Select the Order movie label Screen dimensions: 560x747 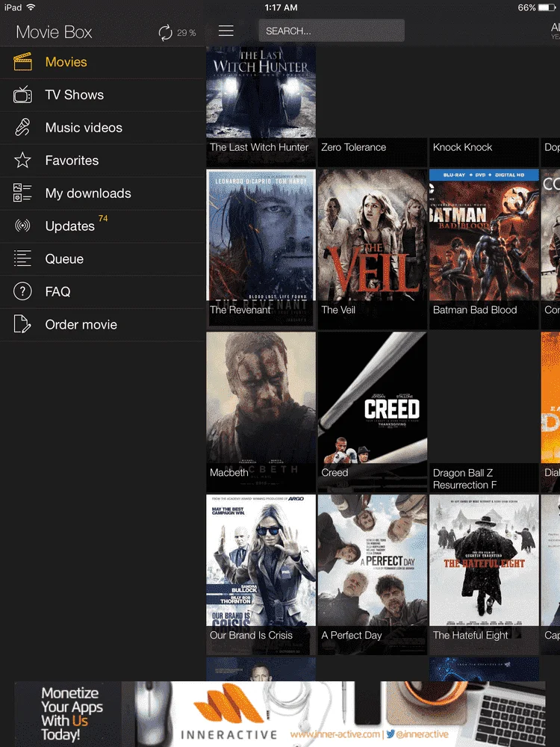click(x=81, y=324)
